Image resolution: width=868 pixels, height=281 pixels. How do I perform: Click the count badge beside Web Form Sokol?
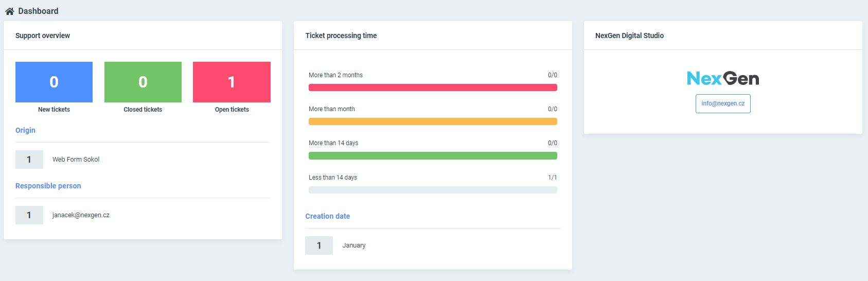click(29, 160)
